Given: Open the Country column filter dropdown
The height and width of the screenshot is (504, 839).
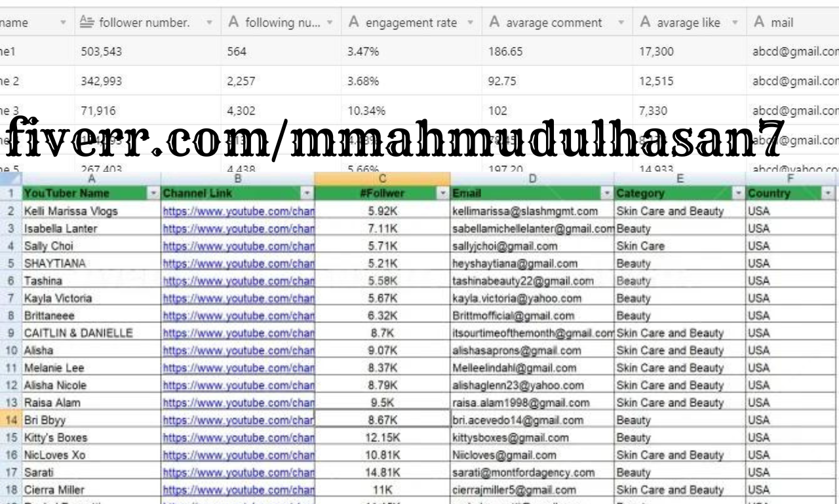Looking at the screenshot, I should [x=829, y=193].
